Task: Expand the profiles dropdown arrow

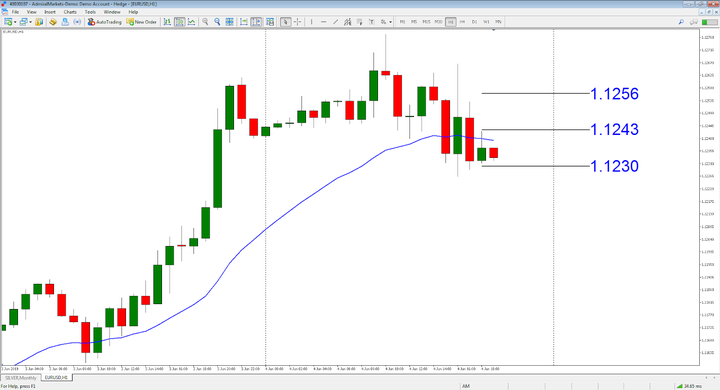Action: point(30,22)
